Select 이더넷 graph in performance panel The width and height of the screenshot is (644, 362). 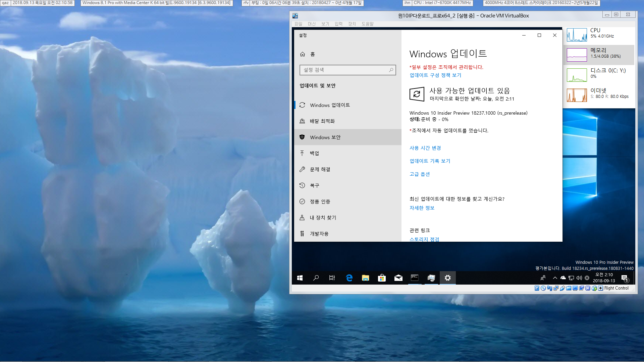pyautogui.click(x=599, y=95)
